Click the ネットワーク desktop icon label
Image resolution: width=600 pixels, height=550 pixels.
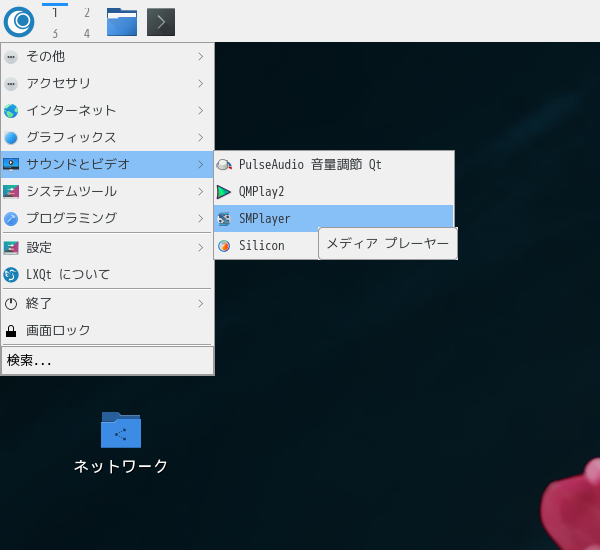coord(121,466)
